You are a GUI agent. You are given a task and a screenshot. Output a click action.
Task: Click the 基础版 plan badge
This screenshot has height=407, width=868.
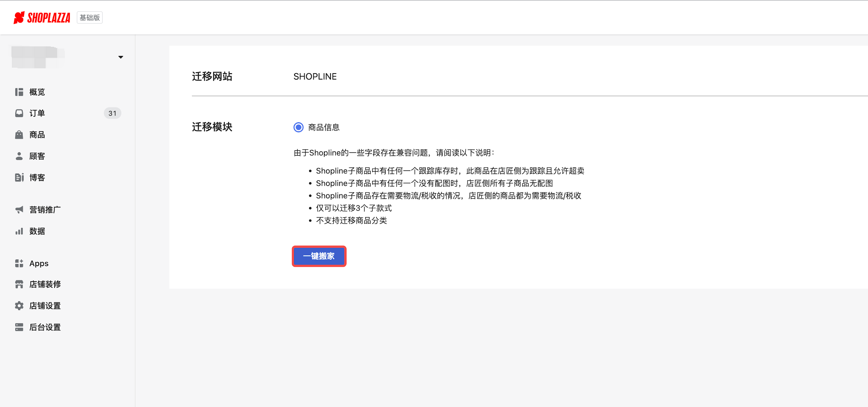coord(90,18)
